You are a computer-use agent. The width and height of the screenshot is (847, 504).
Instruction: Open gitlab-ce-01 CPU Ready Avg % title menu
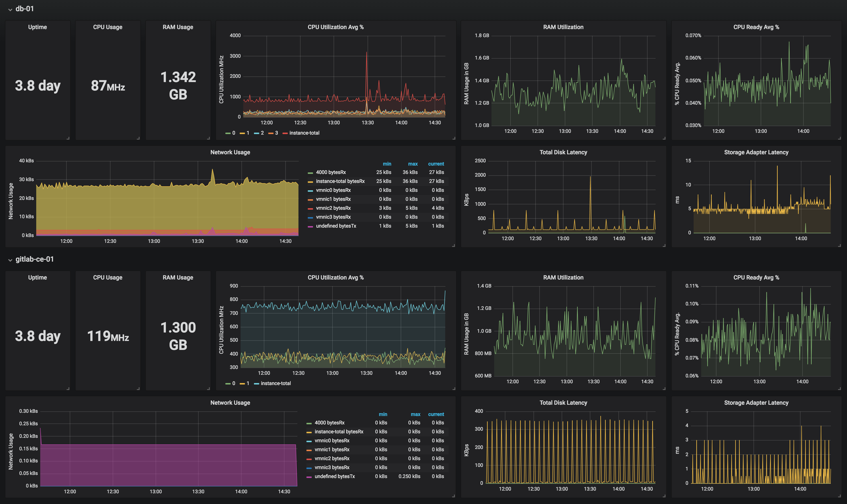pos(756,277)
